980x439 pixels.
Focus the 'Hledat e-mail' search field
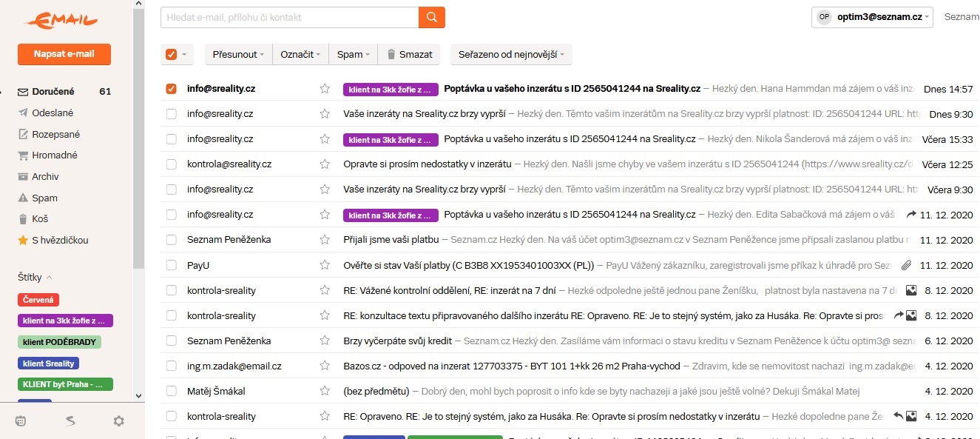(289, 17)
